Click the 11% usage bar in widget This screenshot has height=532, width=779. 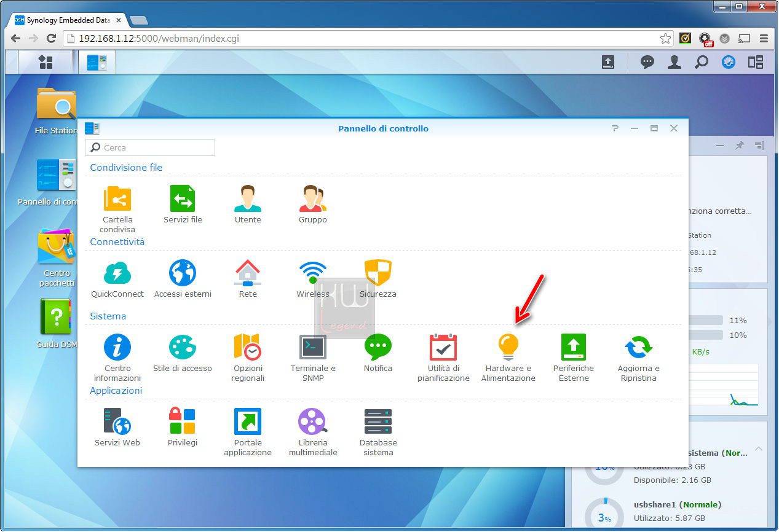[x=706, y=320]
